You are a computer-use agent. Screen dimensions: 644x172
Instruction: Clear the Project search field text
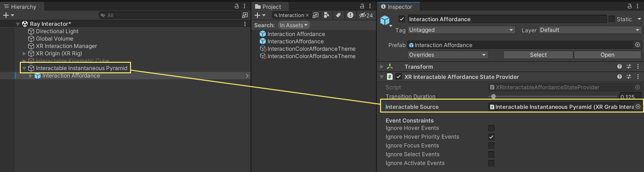click(x=307, y=15)
